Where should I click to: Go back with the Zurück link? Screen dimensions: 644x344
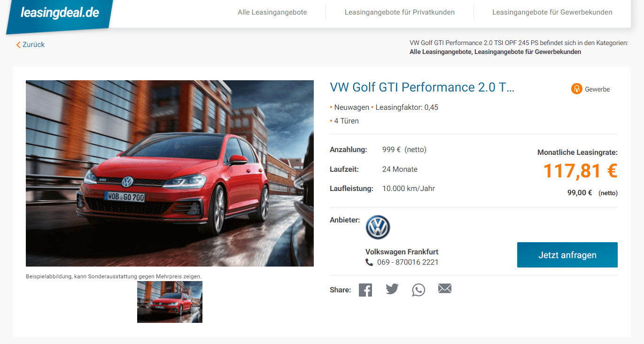click(x=31, y=45)
